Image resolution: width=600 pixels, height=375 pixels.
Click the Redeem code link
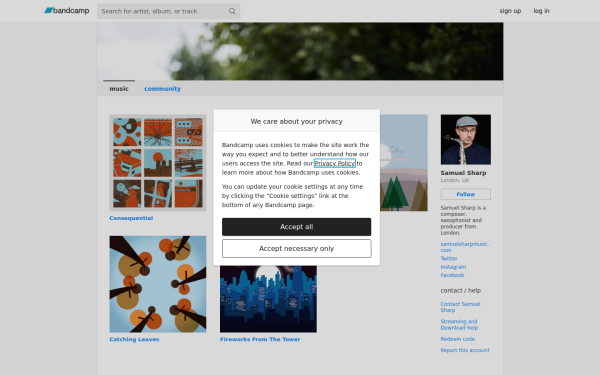(458, 339)
